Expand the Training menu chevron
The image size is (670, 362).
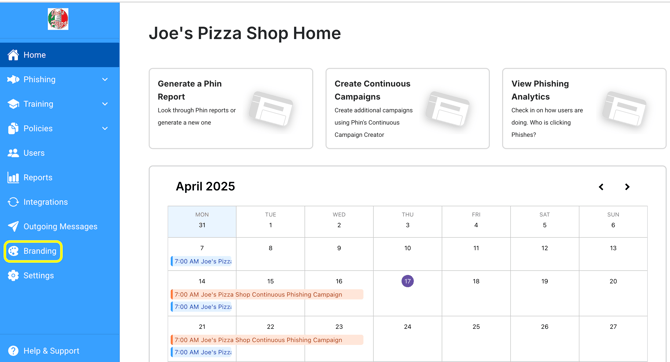coord(105,104)
